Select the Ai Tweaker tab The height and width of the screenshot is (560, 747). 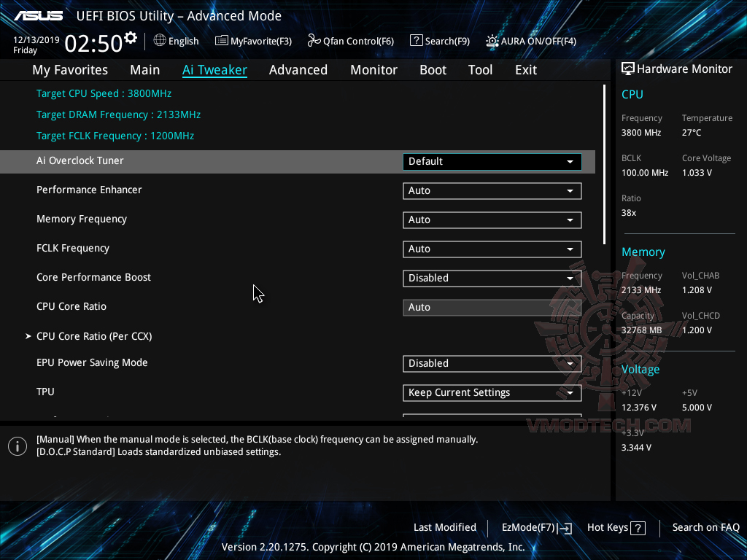214,70
